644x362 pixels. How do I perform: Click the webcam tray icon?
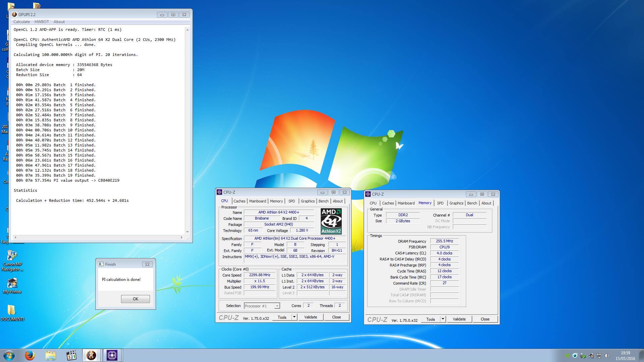(x=575, y=356)
